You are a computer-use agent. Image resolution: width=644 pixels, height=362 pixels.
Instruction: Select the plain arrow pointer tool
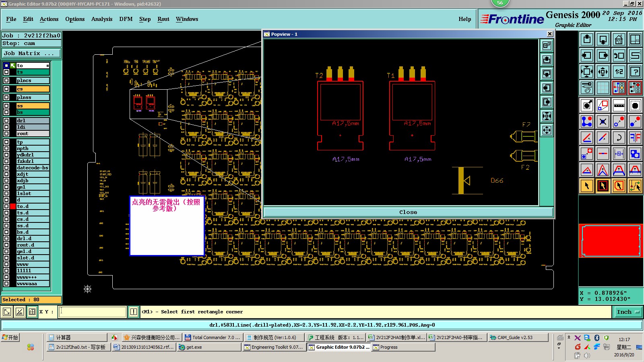pos(587,186)
